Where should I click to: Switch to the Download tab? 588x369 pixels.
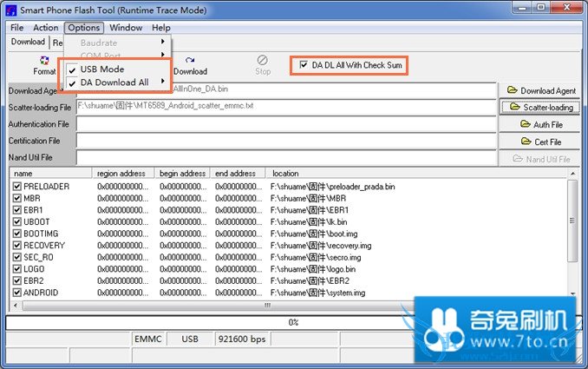tap(28, 42)
